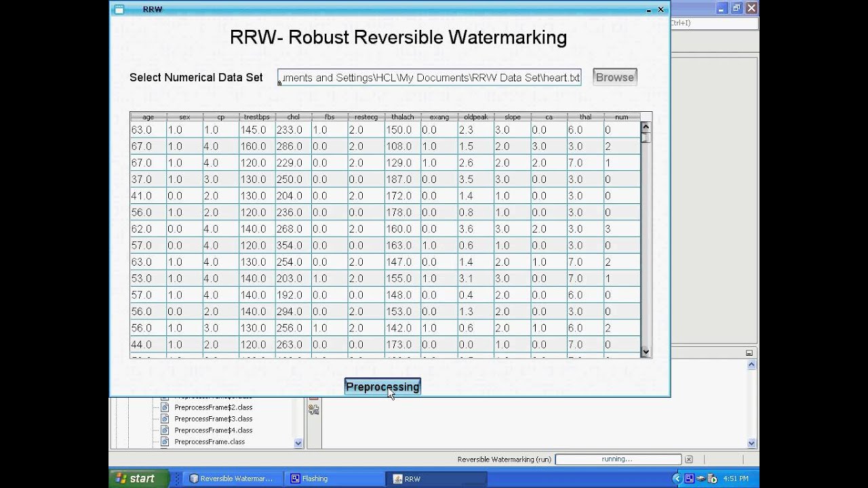Click the PreprocessFrame$2.class file icon
Image resolution: width=868 pixels, height=488 pixels.
[x=165, y=407]
